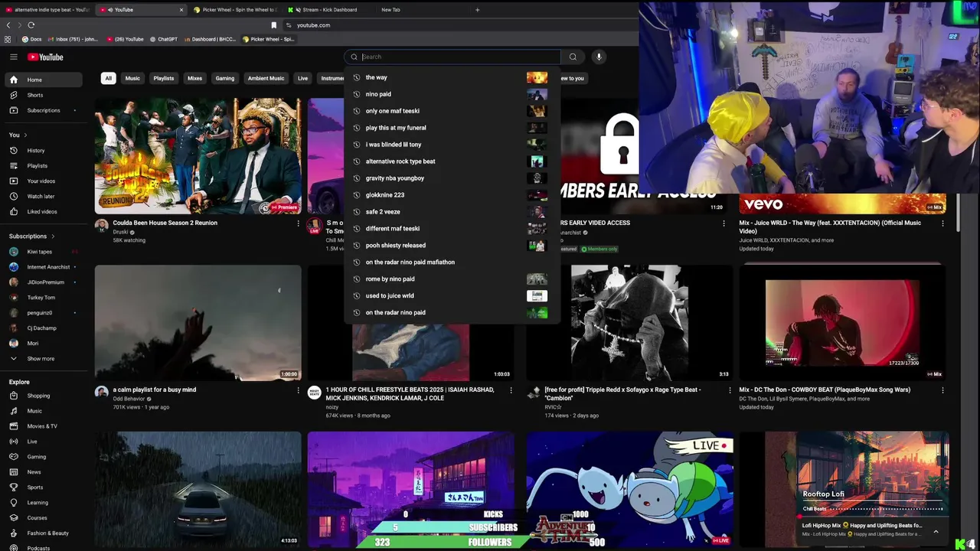The image size is (980, 551).
Task: Start voice search with microphone icon
Action: pyautogui.click(x=599, y=57)
